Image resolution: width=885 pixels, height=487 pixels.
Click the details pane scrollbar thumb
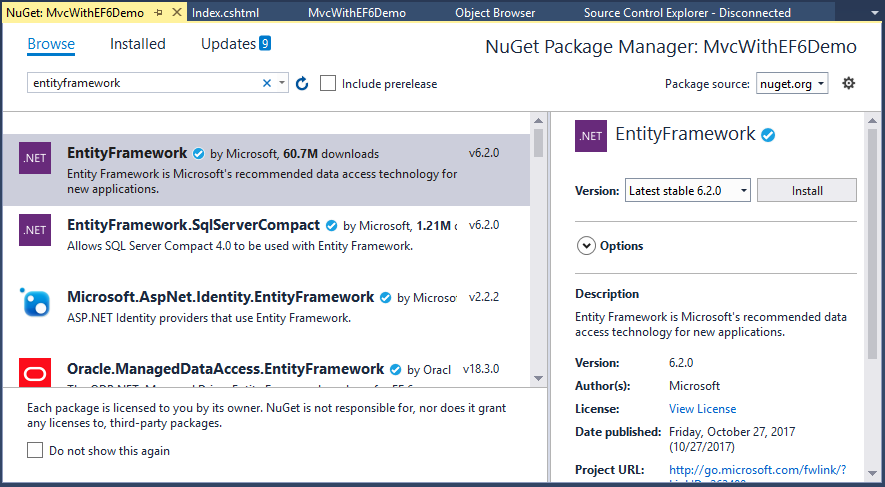873,244
